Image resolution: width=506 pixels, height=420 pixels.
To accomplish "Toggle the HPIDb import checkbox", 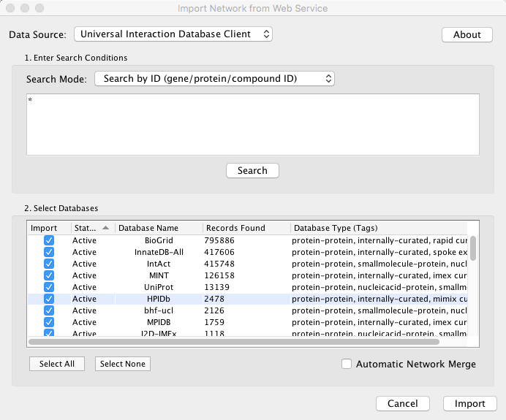I will (x=49, y=299).
